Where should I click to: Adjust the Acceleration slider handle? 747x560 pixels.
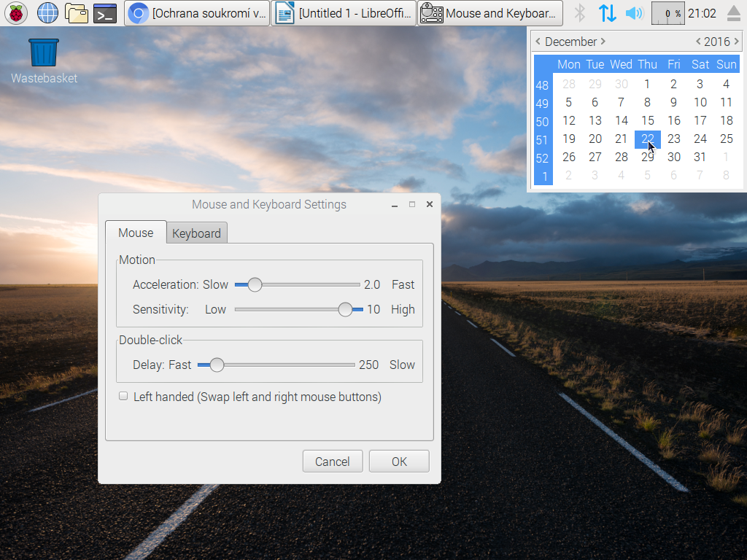tap(255, 284)
